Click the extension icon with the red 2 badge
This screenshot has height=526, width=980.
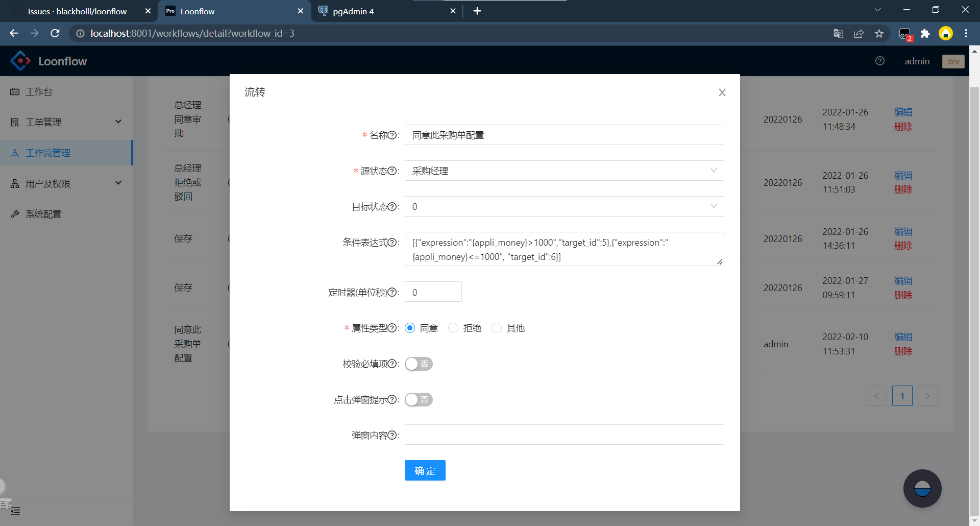point(905,34)
